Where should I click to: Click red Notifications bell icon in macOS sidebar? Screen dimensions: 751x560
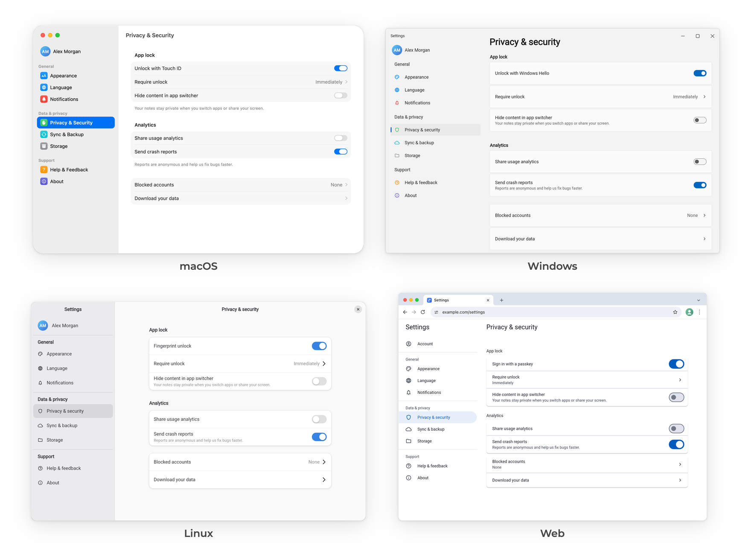(44, 99)
